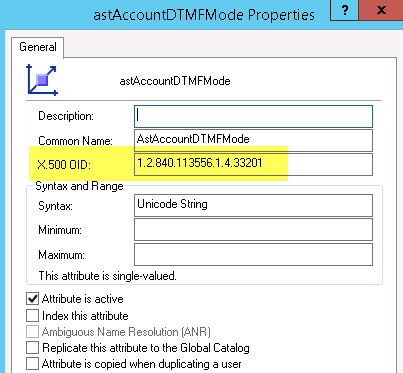Image resolution: width=403 pixels, height=373 pixels.
Task: Toggle Ambiguous Name Resolution (ANR) checkbox
Action: tap(32, 332)
